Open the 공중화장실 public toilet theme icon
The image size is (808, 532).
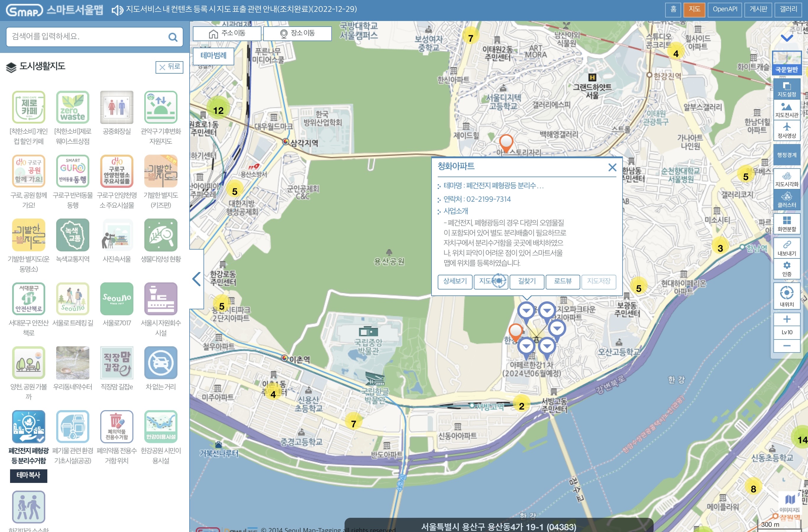point(117,107)
